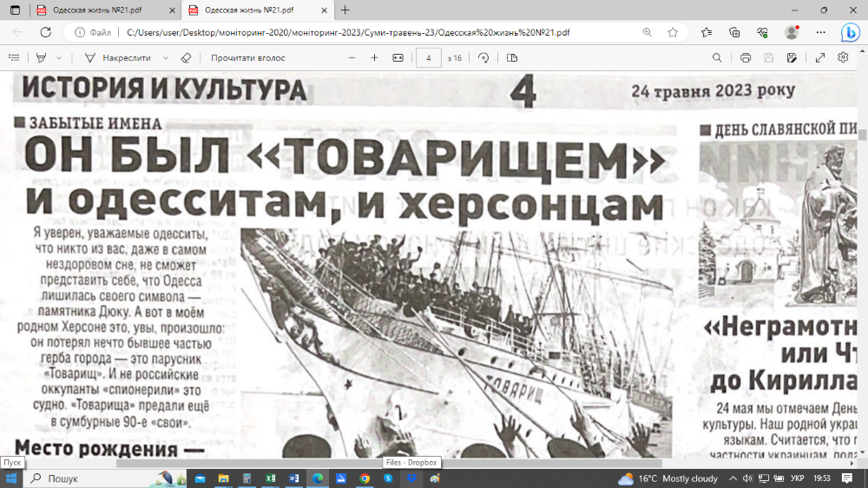The height and width of the screenshot is (488, 868).
Task: Save as with the edit disk icon
Action: click(792, 57)
